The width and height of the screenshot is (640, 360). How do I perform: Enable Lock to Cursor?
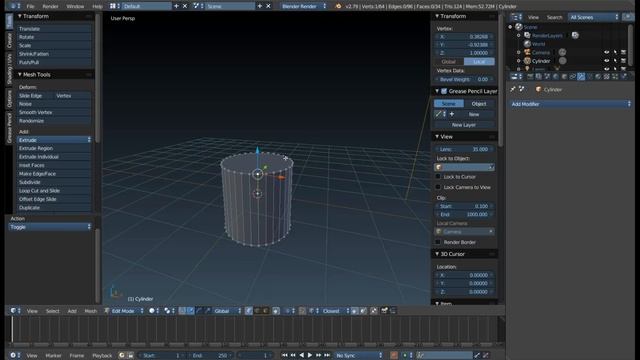point(438,177)
